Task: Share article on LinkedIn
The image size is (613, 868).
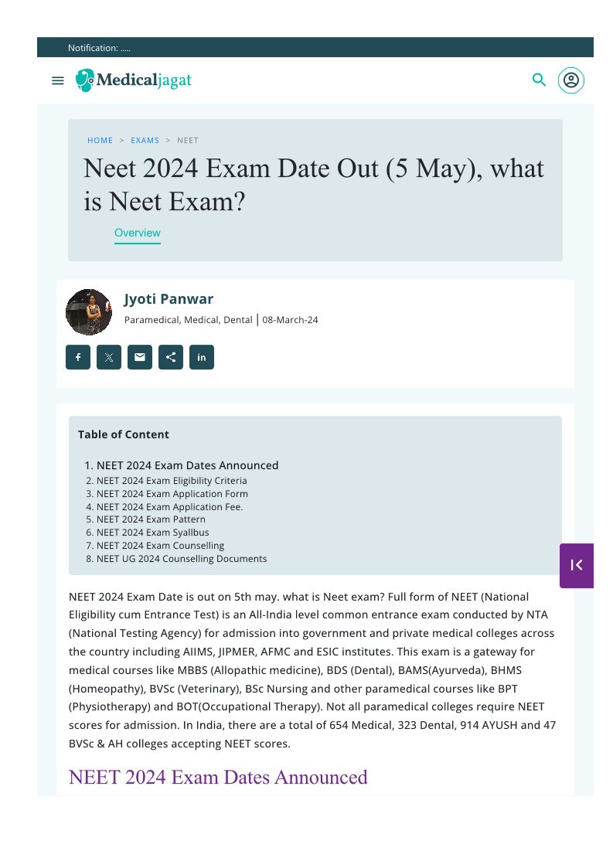Action: point(202,357)
